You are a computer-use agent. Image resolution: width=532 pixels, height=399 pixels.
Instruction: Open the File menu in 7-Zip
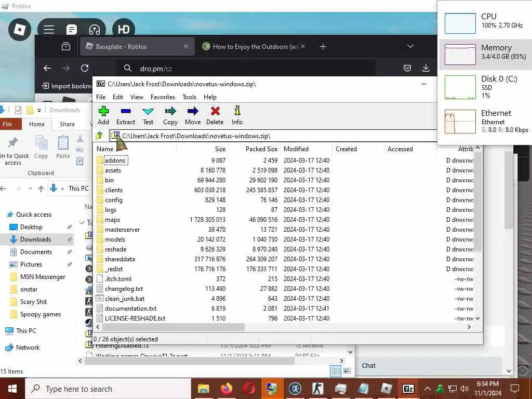pyautogui.click(x=101, y=97)
